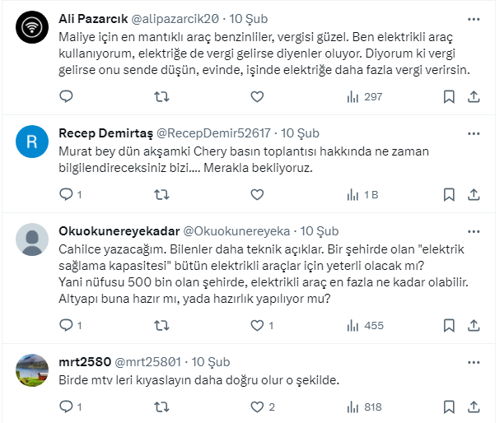Retweet mrt2580's tweet
This screenshot has height=423, width=504.
tap(162, 407)
